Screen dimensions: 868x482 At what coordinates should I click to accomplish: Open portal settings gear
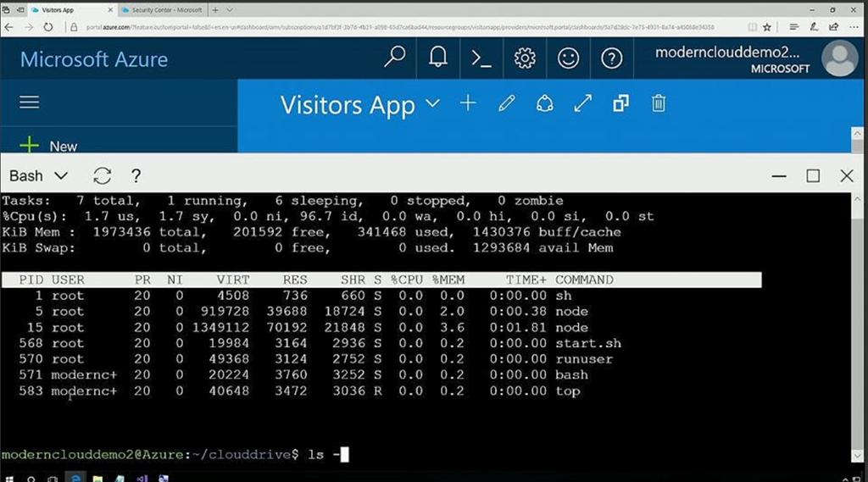(x=525, y=58)
